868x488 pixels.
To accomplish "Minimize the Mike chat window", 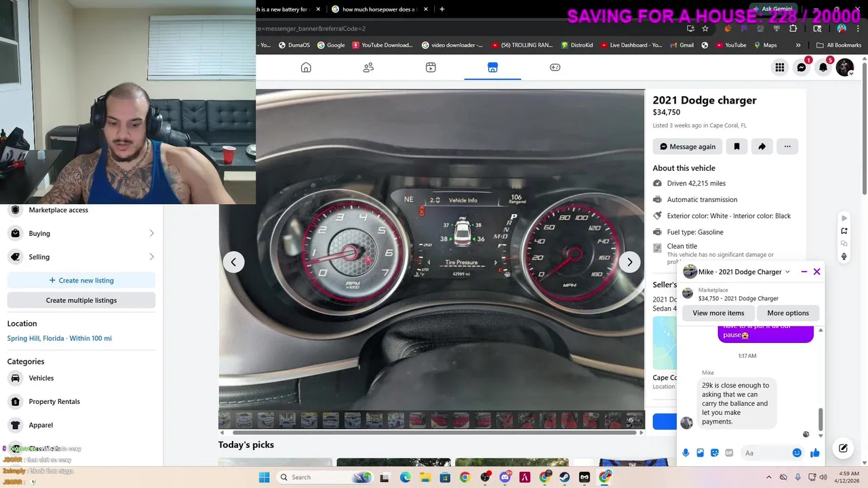I will (x=804, y=272).
